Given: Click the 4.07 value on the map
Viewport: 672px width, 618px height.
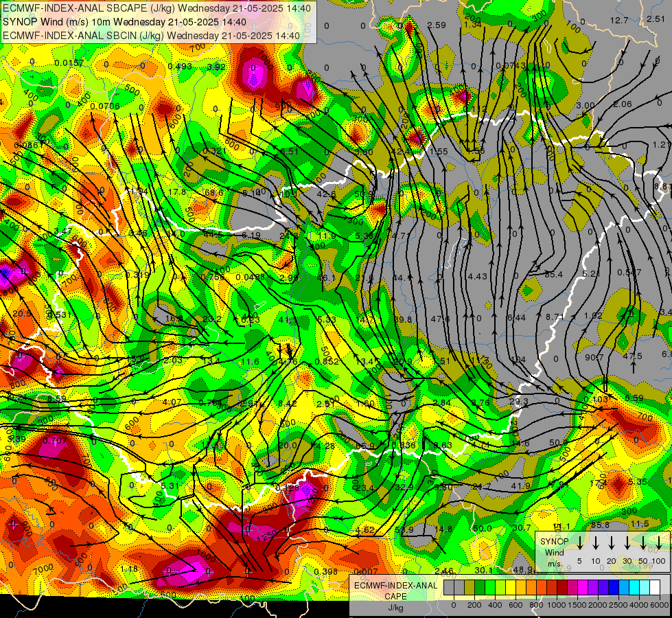Looking at the screenshot, I should click(x=172, y=402).
